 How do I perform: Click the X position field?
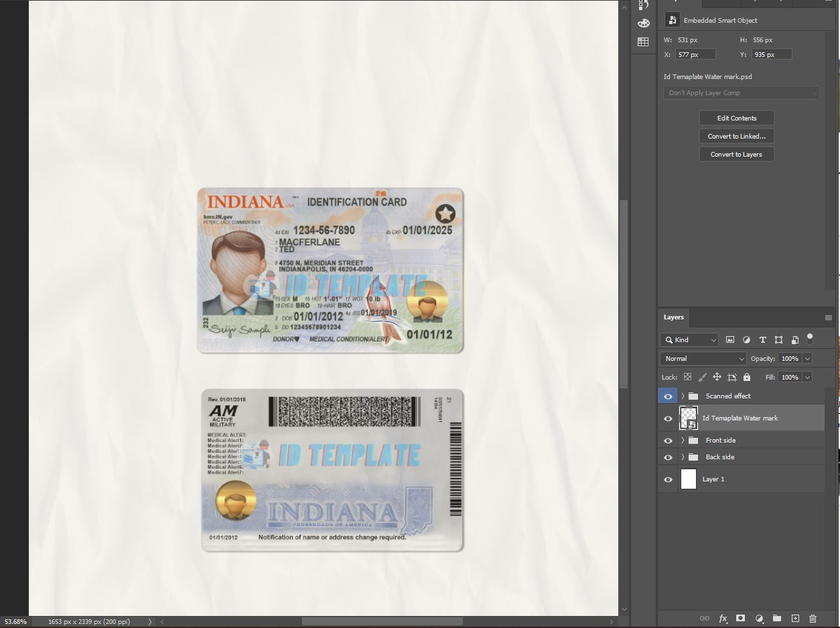tap(695, 54)
